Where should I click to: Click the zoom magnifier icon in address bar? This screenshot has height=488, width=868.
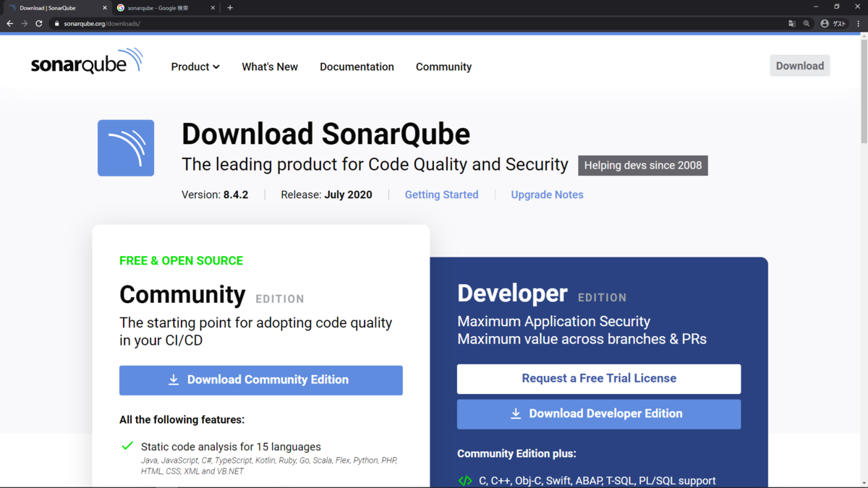point(807,24)
